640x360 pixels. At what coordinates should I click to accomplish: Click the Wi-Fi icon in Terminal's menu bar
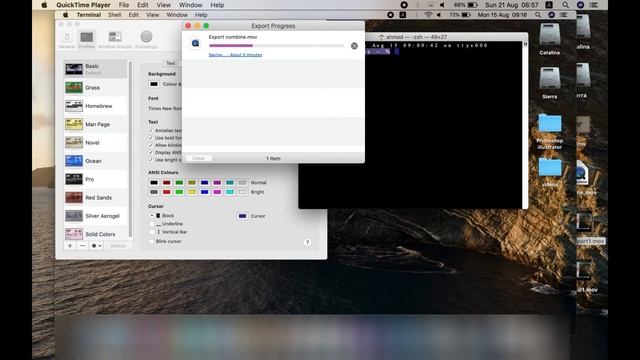pyautogui.click(x=428, y=15)
